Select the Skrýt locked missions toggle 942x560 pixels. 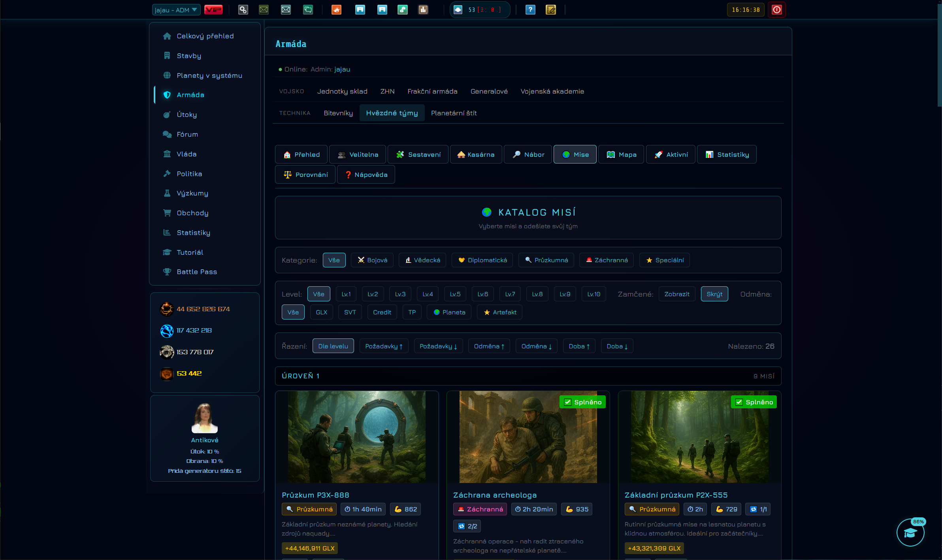(x=714, y=294)
